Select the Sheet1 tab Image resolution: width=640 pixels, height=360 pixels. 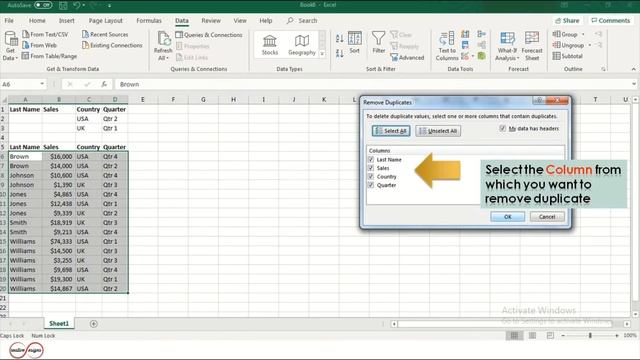point(59,323)
